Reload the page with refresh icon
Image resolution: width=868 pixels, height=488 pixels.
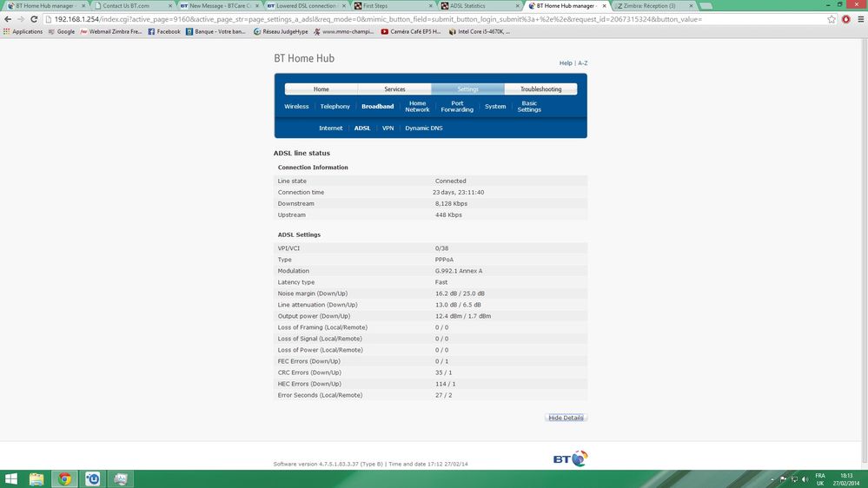point(34,19)
